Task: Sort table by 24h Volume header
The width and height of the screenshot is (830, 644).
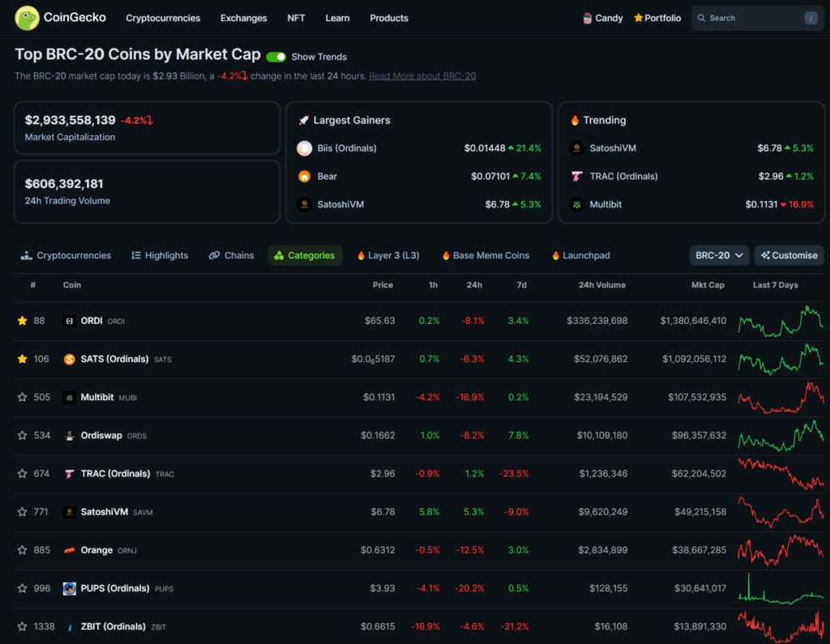Action: (602, 284)
